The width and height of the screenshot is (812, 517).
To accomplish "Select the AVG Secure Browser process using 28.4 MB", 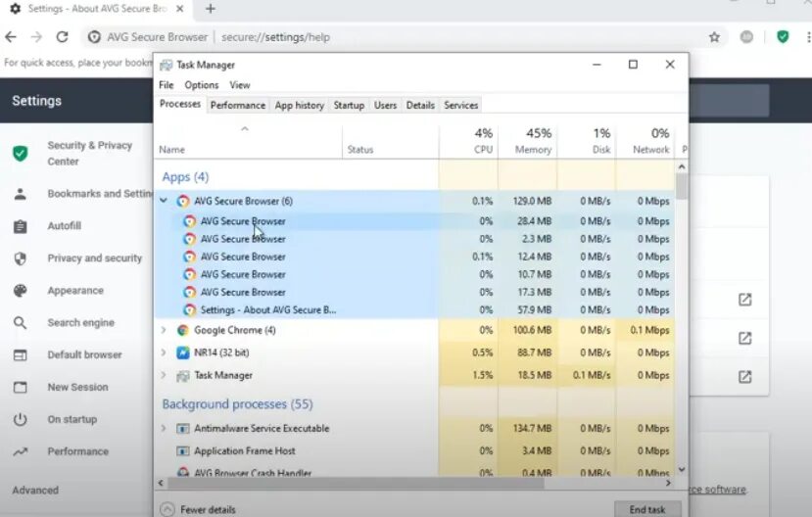I will pos(414,221).
